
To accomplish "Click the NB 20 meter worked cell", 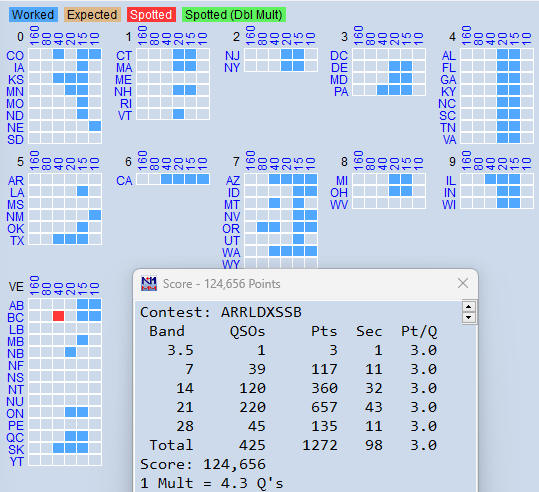I will coord(70,352).
